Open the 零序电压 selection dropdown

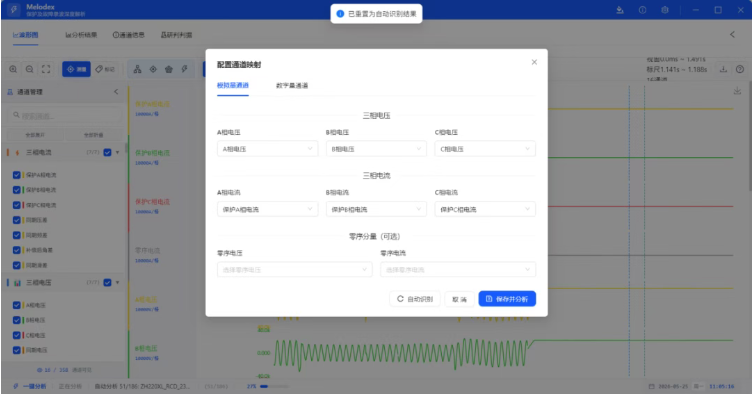pos(294,270)
